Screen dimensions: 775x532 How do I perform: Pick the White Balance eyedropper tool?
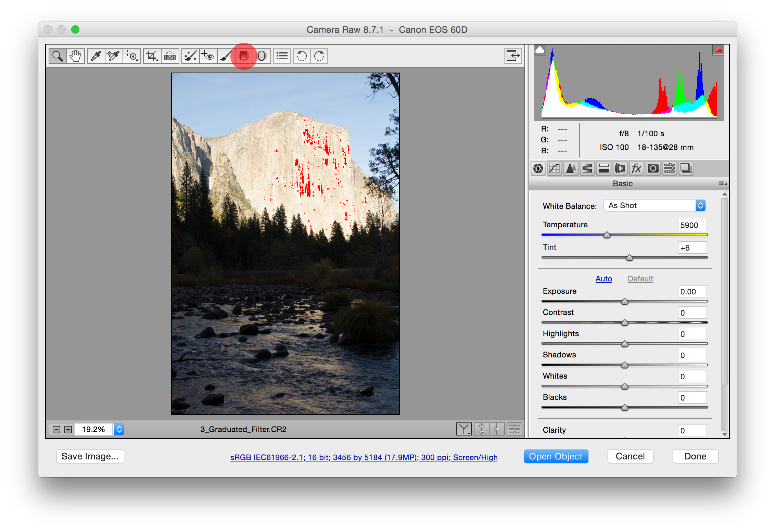click(x=96, y=56)
